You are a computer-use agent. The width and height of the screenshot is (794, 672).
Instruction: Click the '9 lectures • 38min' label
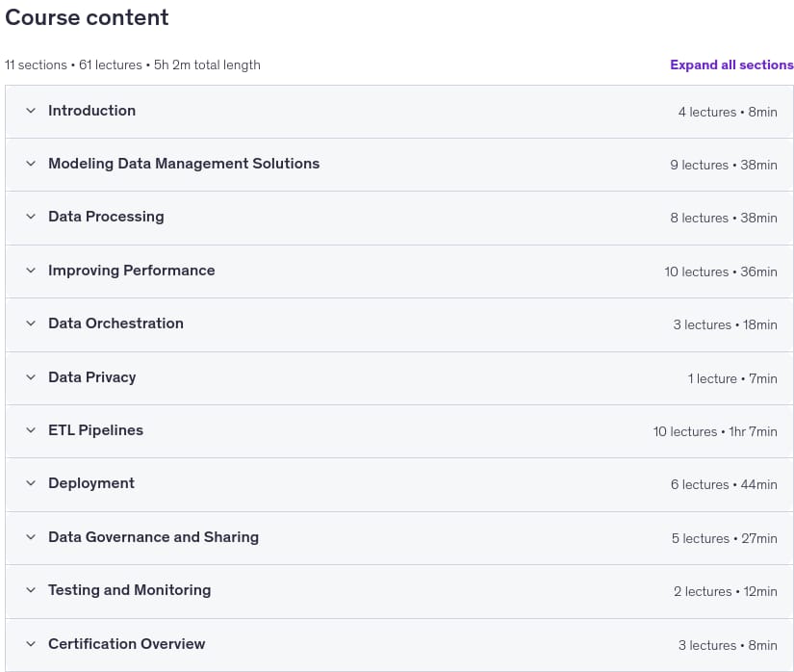click(724, 165)
